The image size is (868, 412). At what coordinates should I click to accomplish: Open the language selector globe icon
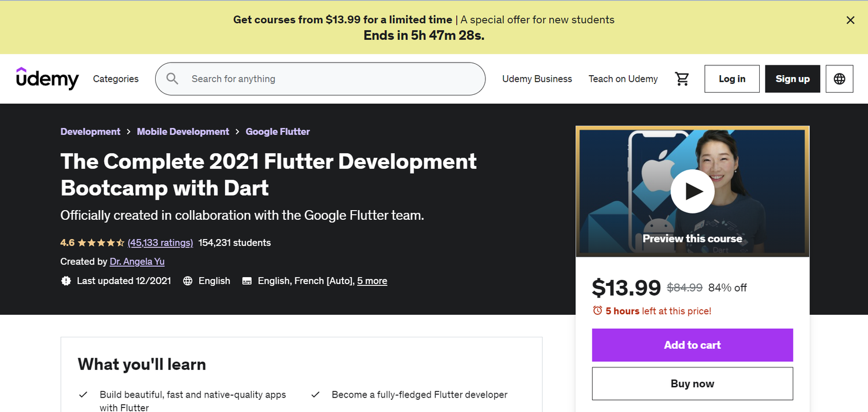tap(839, 79)
